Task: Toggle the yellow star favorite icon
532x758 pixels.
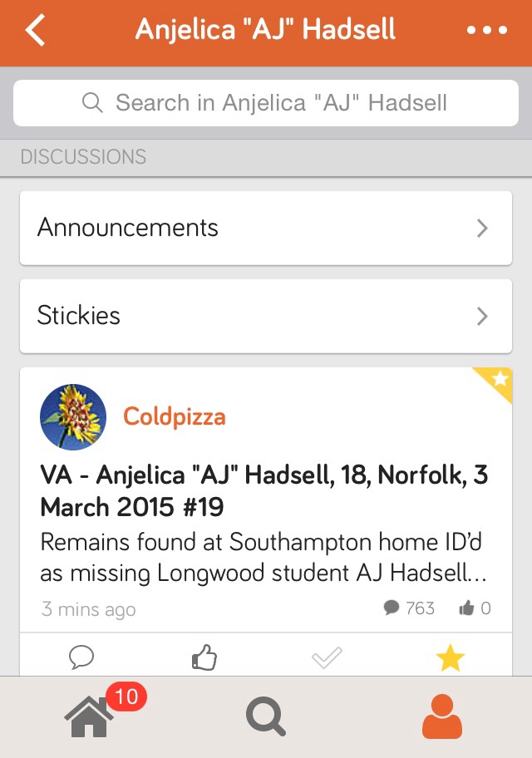Action: (x=450, y=658)
